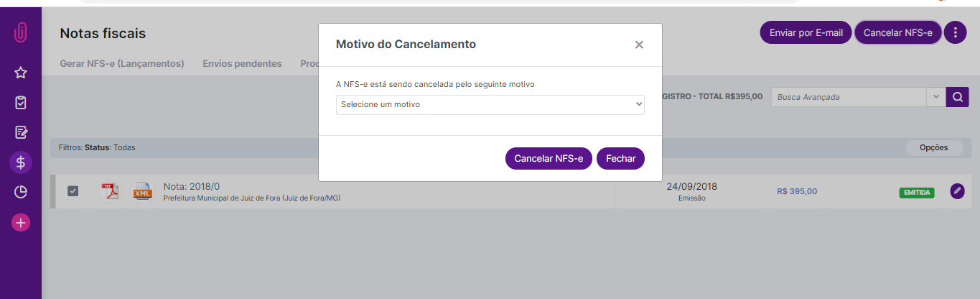Click the Fechar button
Image resolution: width=980 pixels, height=299 pixels.
[x=620, y=158]
